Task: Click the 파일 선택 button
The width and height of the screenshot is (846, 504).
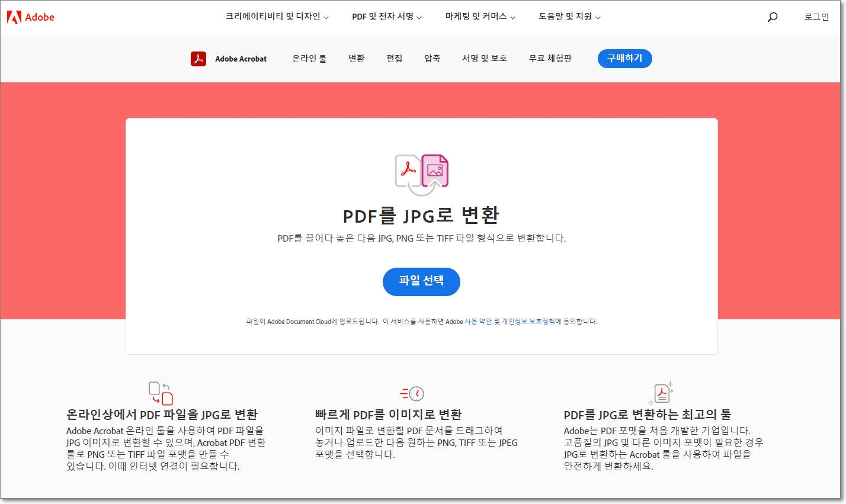Action: pos(421,281)
